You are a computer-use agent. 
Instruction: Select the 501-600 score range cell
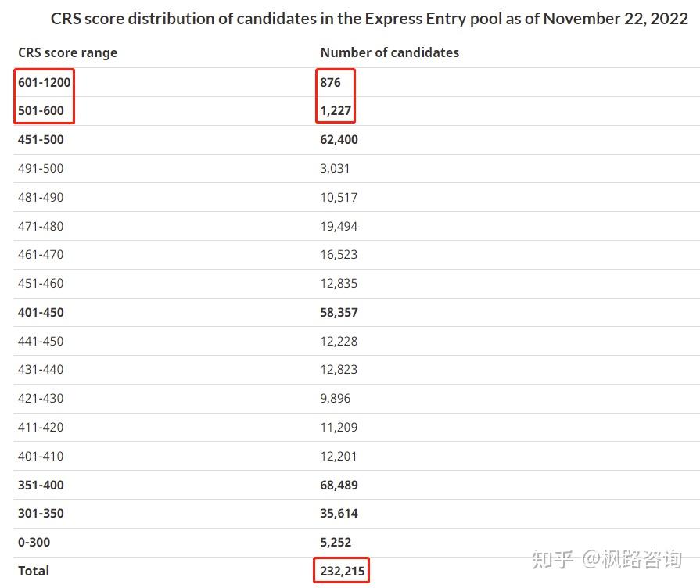pyautogui.click(x=41, y=111)
